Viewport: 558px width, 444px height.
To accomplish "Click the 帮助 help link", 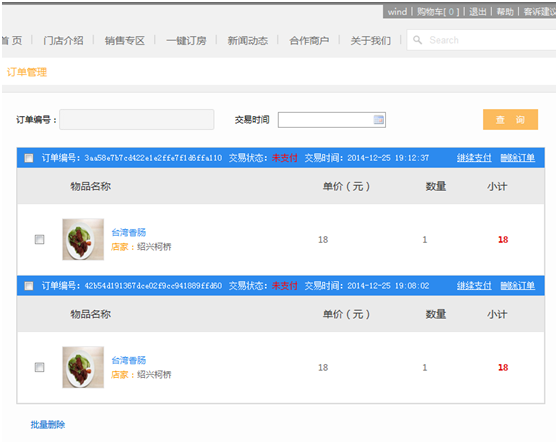I will [505, 12].
